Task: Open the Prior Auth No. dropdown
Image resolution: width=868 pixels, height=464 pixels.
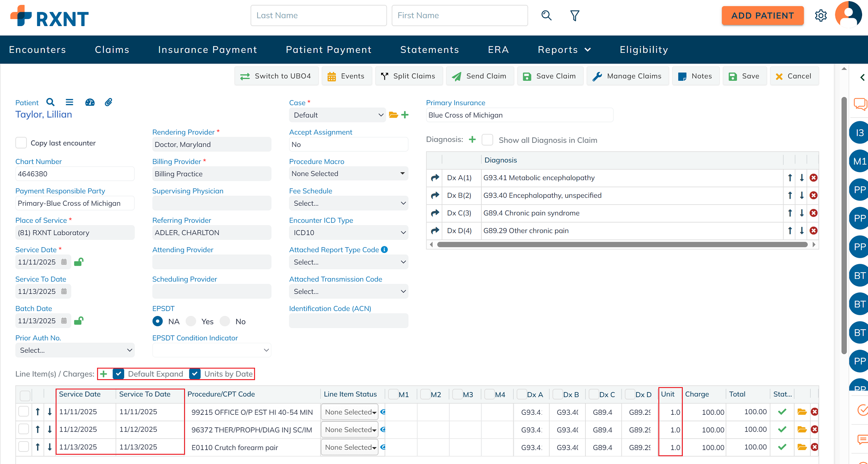Action: click(75, 350)
